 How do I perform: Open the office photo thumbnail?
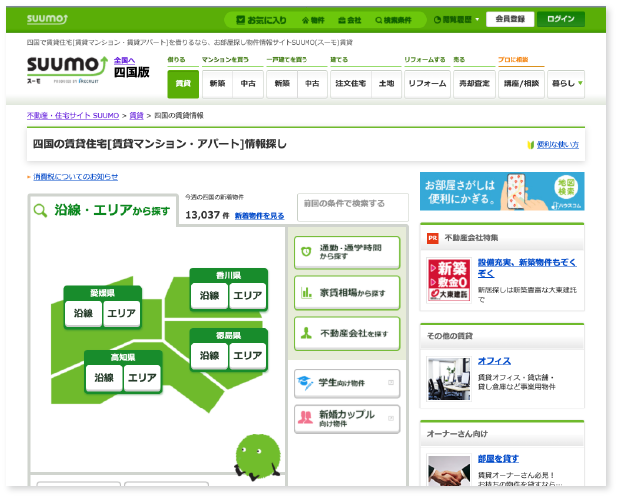tap(449, 379)
